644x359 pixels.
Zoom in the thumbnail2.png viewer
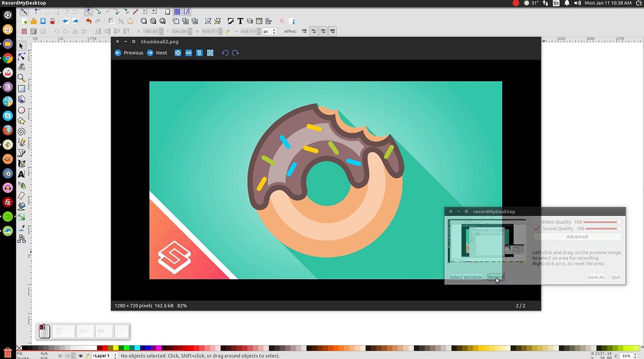click(x=178, y=53)
